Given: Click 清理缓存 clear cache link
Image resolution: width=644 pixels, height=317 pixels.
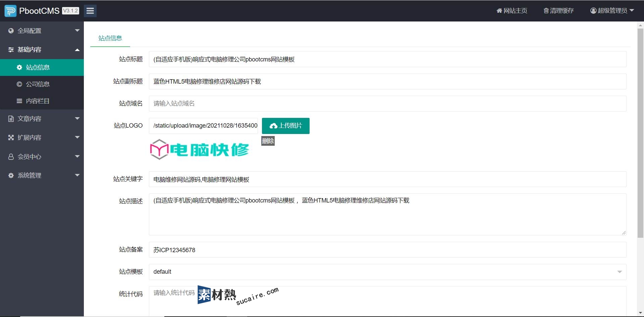Looking at the screenshot, I should coord(558,11).
